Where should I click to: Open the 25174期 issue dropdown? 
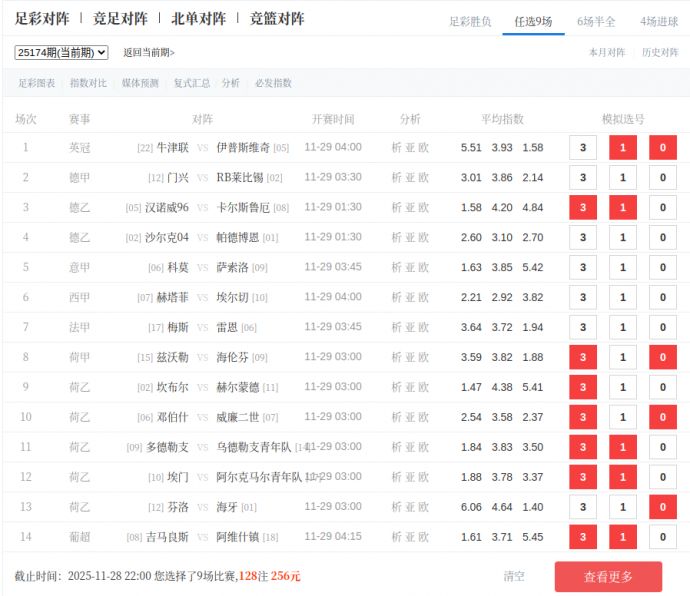[61, 52]
